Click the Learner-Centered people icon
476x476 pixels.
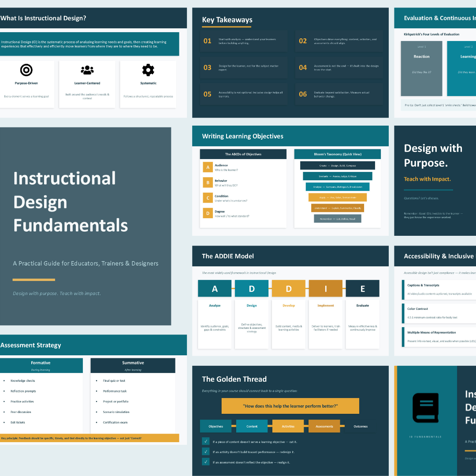click(87, 70)
